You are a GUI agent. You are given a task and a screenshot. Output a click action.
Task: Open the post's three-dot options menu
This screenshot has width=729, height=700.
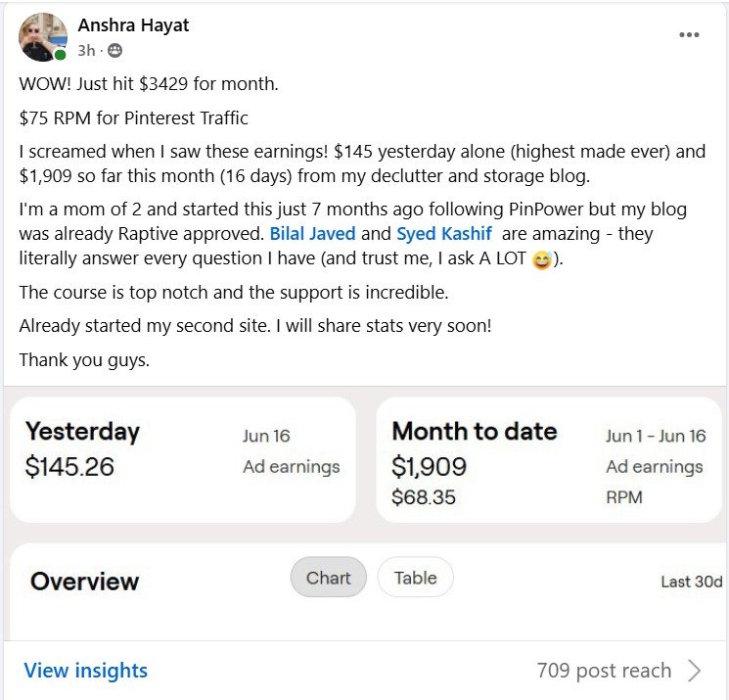pos(689,35)
